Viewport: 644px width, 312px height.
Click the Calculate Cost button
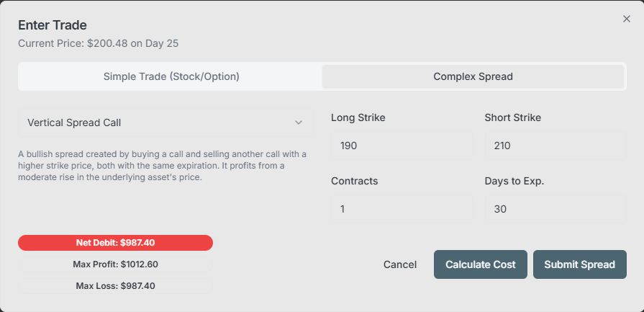(480, 264)
